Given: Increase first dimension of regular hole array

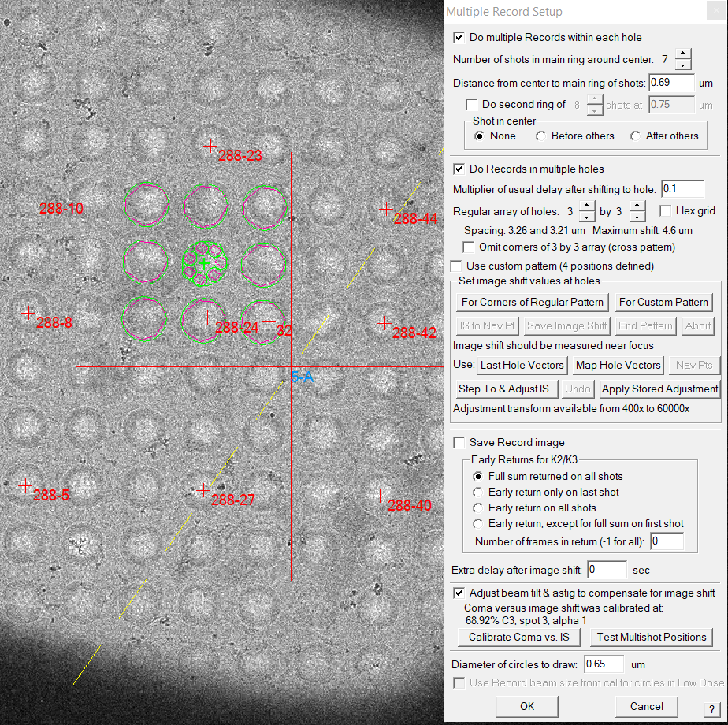Looking at the screenshot, I should tap(587, 206).
